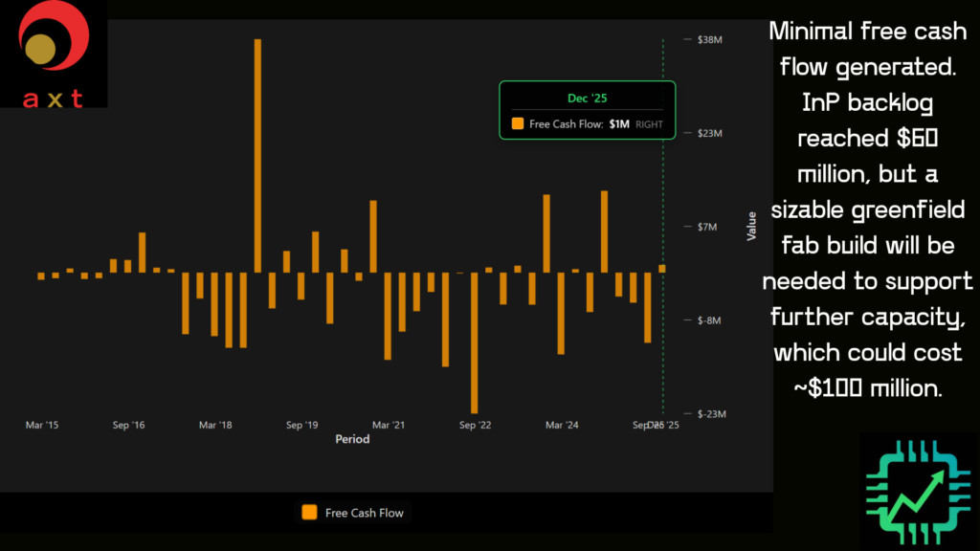Select the Sep '25 tick label
This screenshot has width=980, height=551.
(643, 425)
